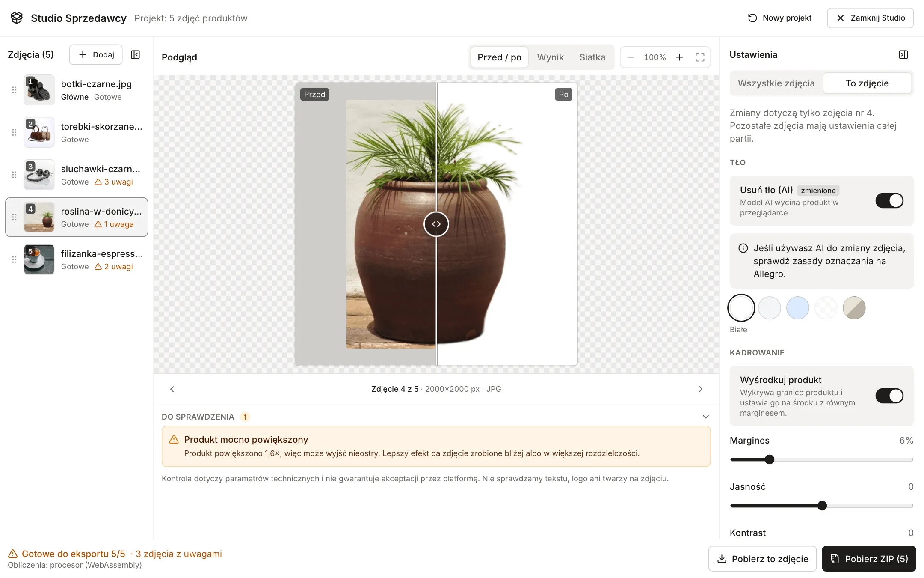This screenshot has width=924, height=578.
Task: Start a Nowy projekt
Action: click(x=779, y=18)
